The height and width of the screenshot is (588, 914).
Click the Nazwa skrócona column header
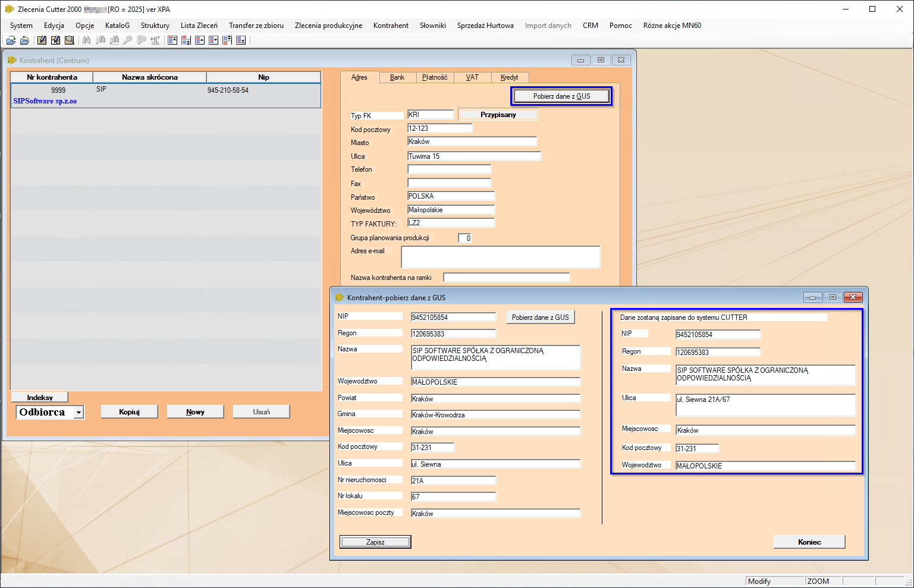(150, 77)
